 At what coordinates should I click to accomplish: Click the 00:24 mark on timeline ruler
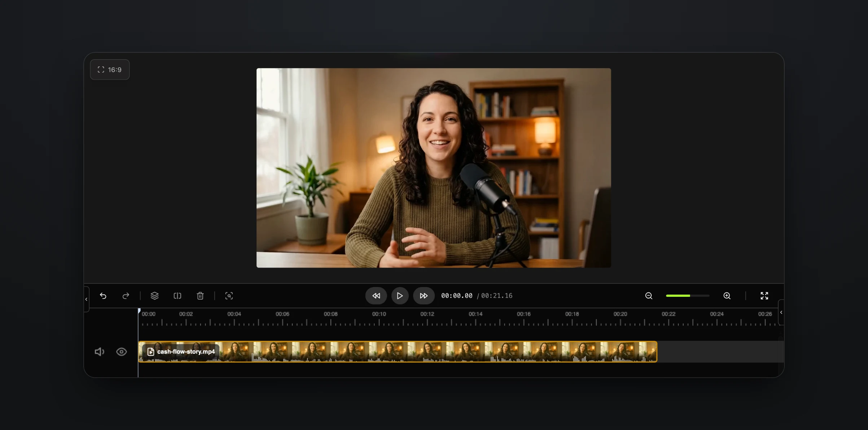(716, 314)
